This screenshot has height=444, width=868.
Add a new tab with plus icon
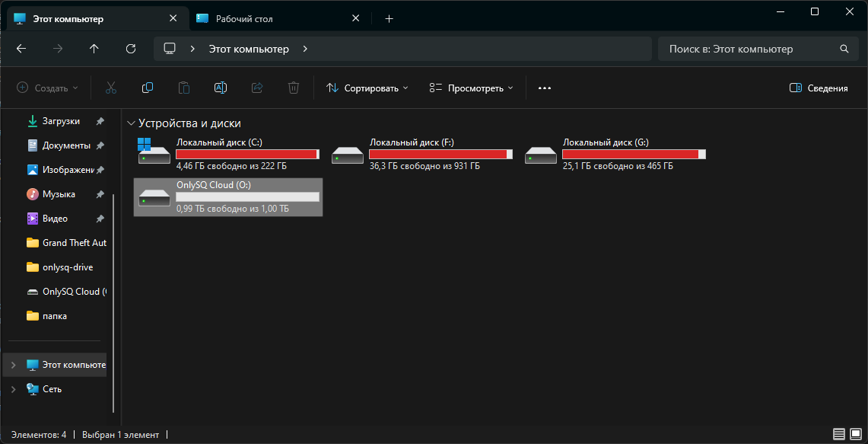[389, 18]
